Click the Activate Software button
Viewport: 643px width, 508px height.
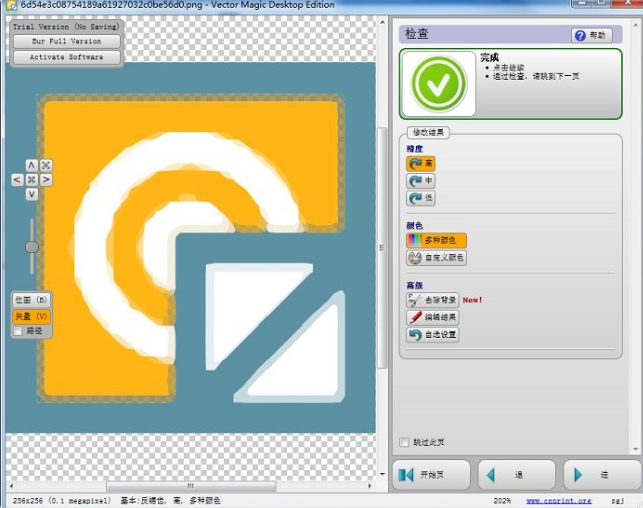coord(67,57)
